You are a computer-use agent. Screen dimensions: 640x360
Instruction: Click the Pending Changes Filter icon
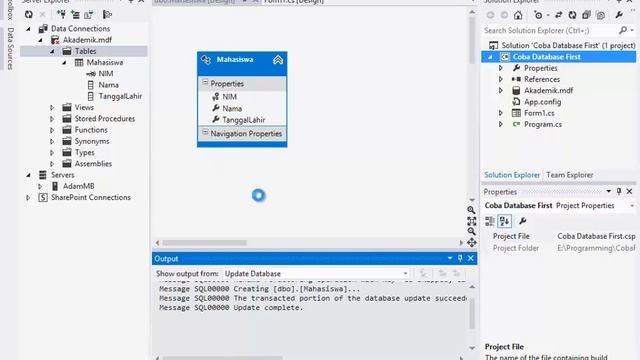[538, 15]
